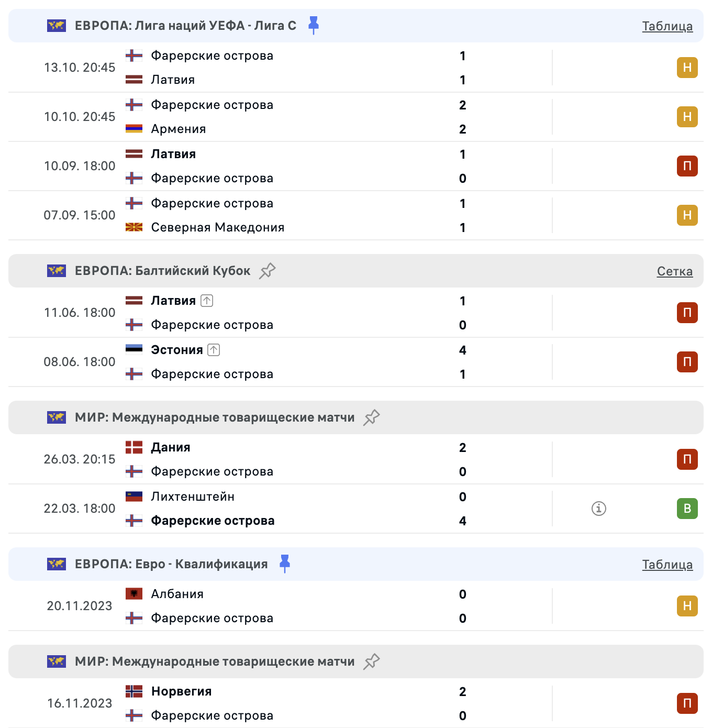Pin the Baltic Cup competition
The width and height of the screenshot is (712, 728).
tap(267, 271)
